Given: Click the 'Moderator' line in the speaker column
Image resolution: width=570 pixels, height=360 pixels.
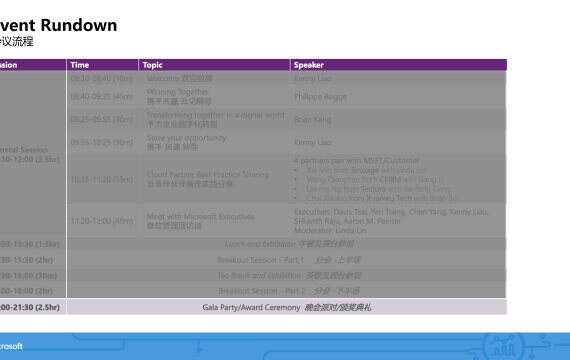Looking at the screenshot, I should pyautogui.click(x=330, y=231).
